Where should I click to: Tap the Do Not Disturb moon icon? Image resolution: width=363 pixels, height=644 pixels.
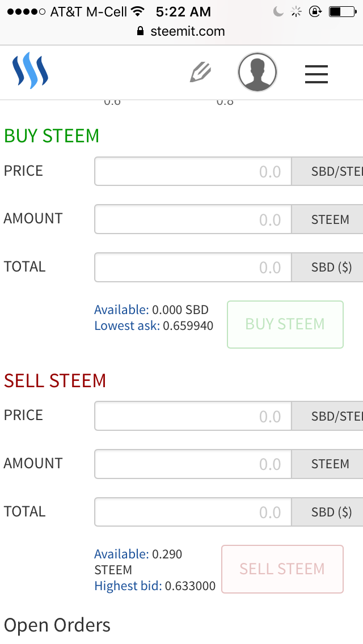tap(278, 12)
